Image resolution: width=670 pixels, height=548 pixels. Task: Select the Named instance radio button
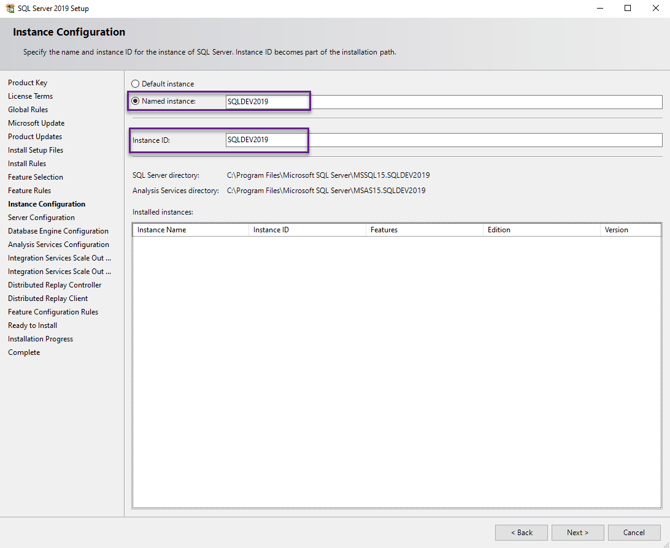136,101
